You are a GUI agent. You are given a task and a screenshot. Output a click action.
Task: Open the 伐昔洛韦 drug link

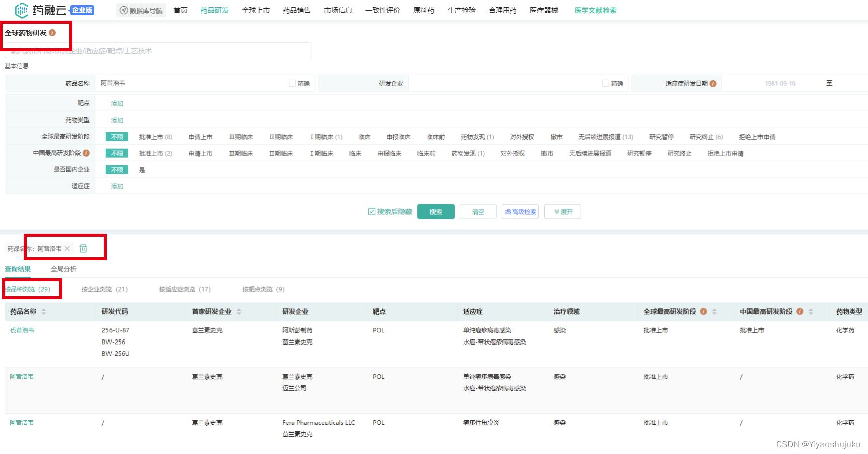(22, 330)
